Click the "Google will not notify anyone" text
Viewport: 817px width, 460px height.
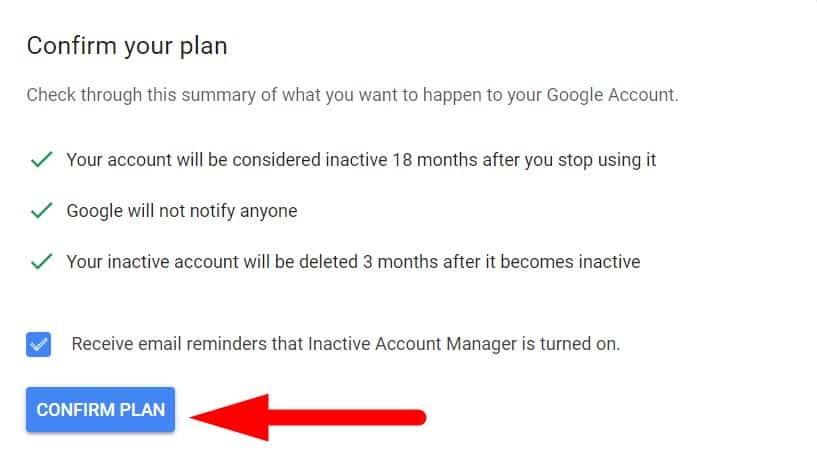(181, 211)
